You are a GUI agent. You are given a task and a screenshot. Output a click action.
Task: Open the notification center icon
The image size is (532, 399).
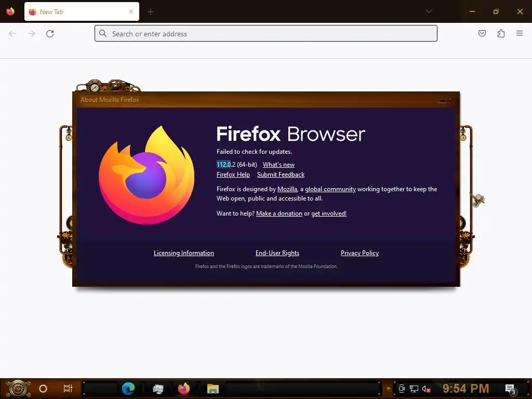[x=511, y=389]
